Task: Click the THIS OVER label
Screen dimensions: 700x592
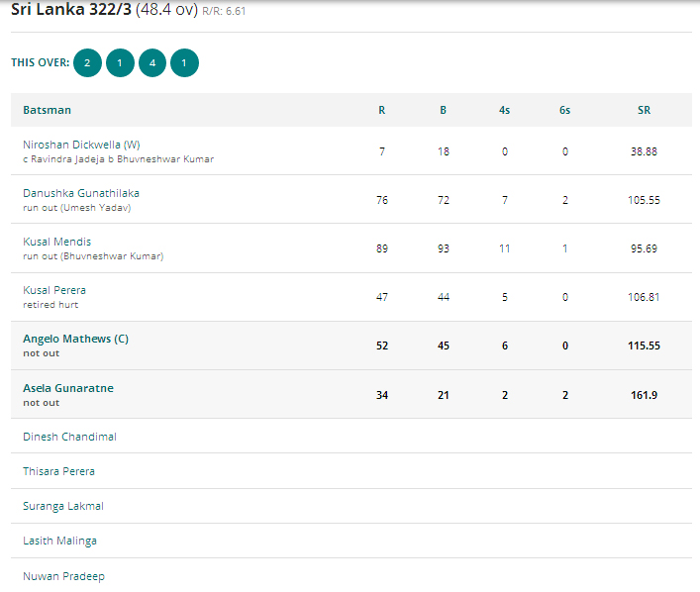Action: 41,62
